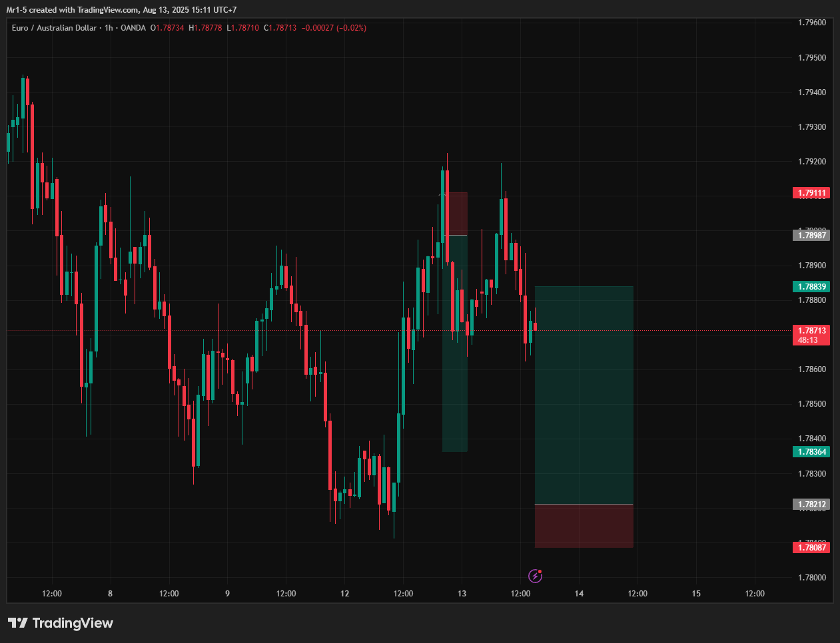This screenshot has height=643, width=840.
Task: Click the day 9 time axis label
Action: pyautogui.click(x=228, y=594)
